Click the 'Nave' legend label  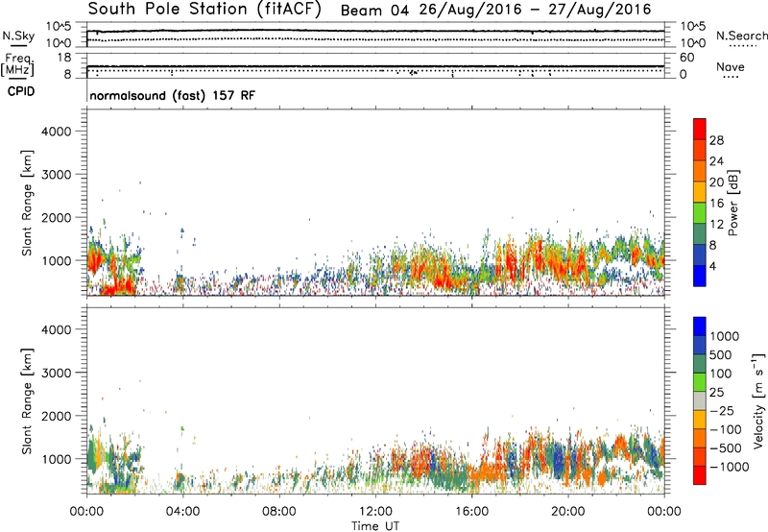(x=731, y=66)
